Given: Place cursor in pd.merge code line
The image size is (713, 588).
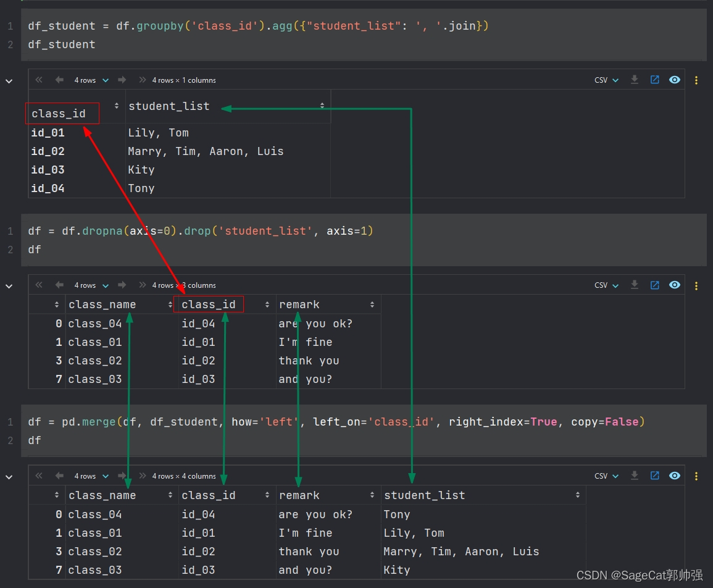Looking at the screenshot, I should coord(336,422).
